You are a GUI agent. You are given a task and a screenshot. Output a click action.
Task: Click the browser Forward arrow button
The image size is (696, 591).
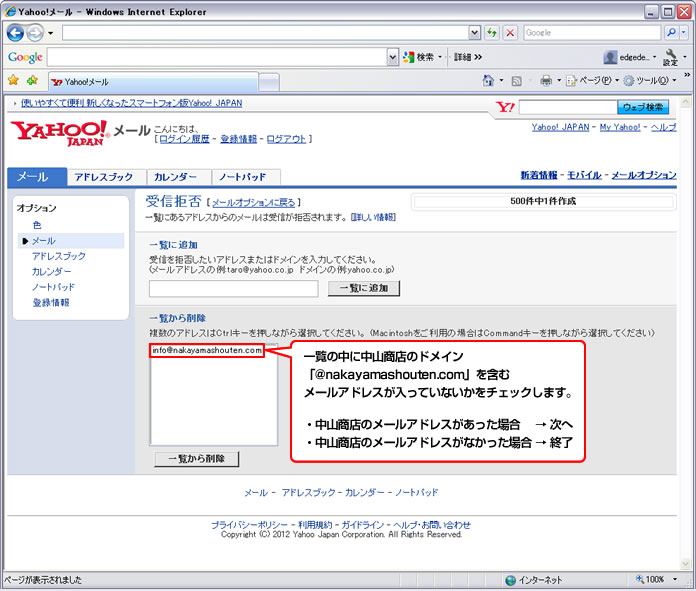(x=35, y=33)
